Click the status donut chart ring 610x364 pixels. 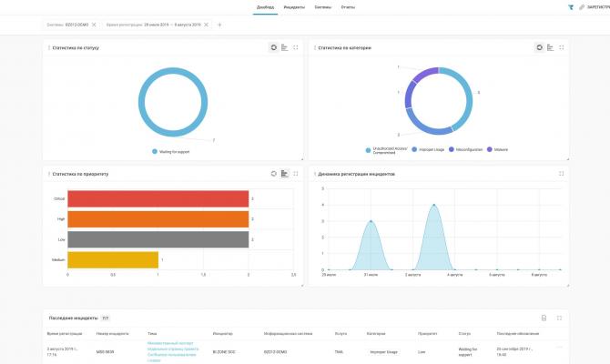(x=173, y=71)
